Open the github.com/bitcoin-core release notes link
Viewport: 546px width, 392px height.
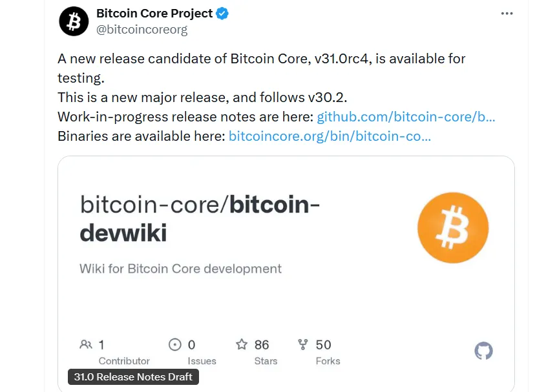406,117
